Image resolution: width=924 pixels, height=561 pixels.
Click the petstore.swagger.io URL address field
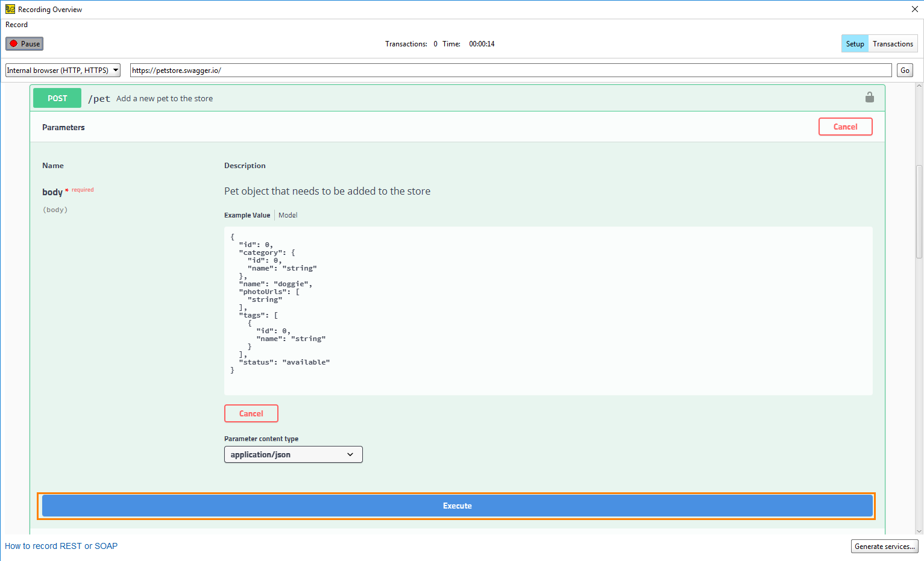tap(510, 71)
